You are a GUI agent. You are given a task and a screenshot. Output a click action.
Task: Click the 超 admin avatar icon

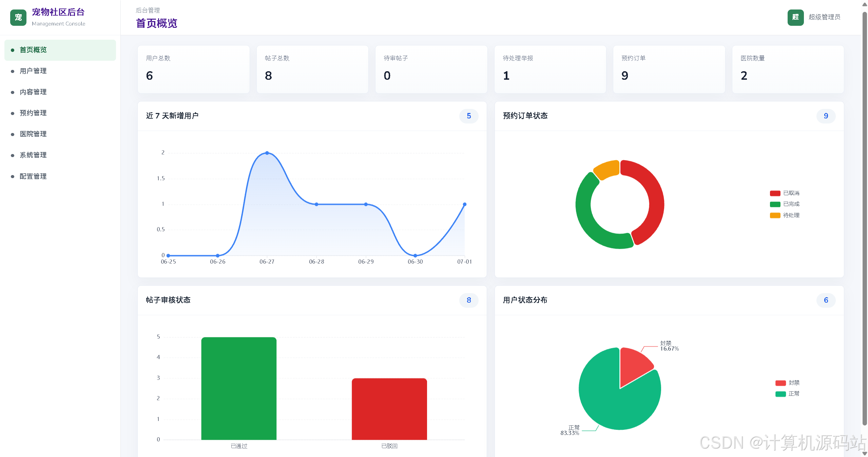[x=795, y=17]
